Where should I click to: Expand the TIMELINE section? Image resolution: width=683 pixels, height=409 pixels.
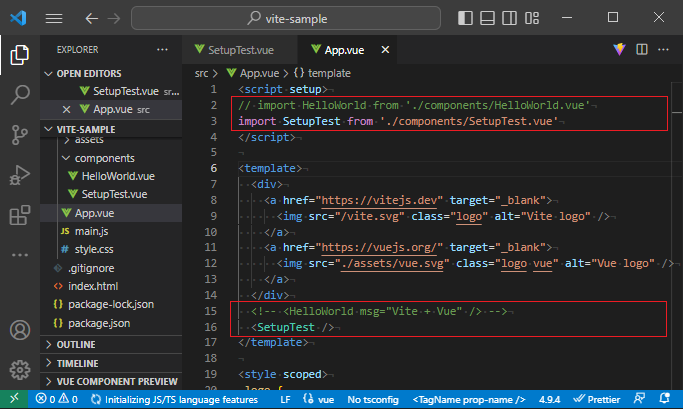[x=77, y=363]
